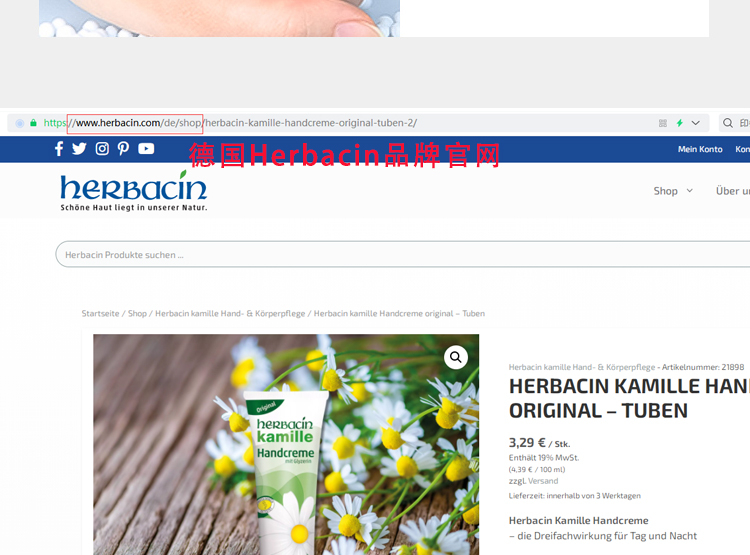Open Mein Konto in top bar
750x555 pixels.
(700, 149)
